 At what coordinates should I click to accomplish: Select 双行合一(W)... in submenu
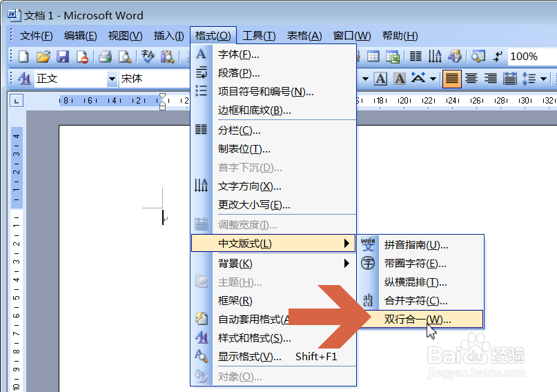pyautogui.click(x=420, y=320)
